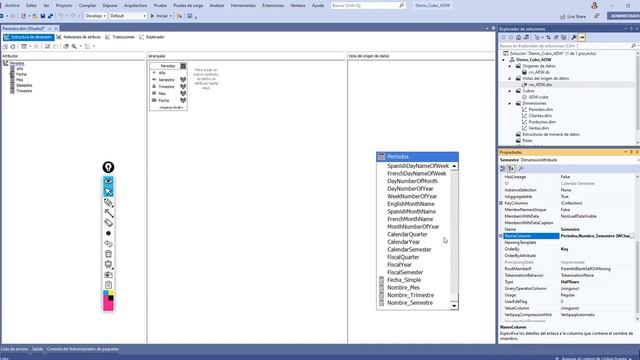Click the screen capture camera icon on the annotation toolbar
The image size is (640, 360).
(108, 275)
